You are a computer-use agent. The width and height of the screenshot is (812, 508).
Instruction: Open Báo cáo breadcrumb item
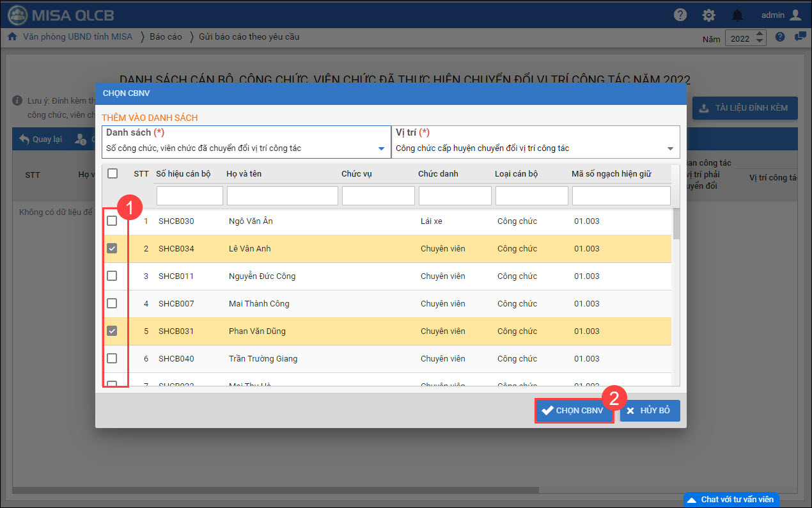(x=166, y=37)
